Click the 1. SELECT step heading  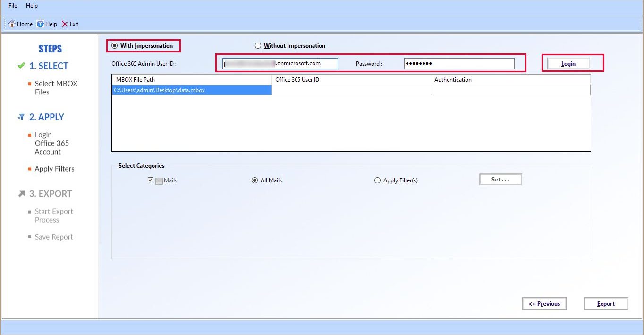click(x=49, y=66)
